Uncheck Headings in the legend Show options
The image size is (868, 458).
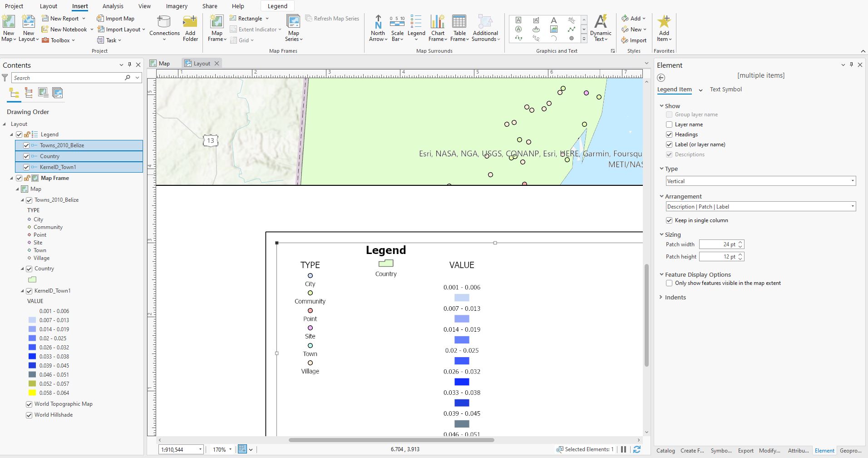pos(669,134)
